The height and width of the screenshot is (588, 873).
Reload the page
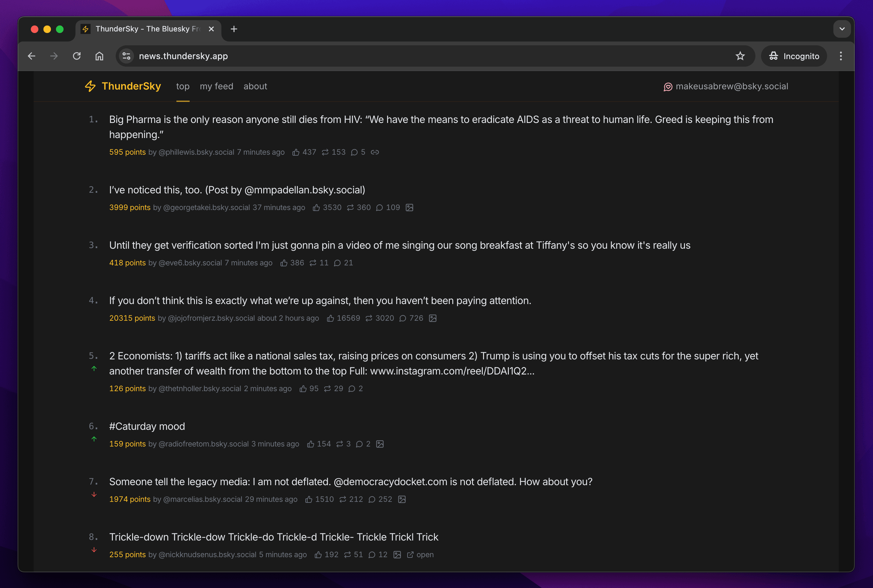pos(77,56)
